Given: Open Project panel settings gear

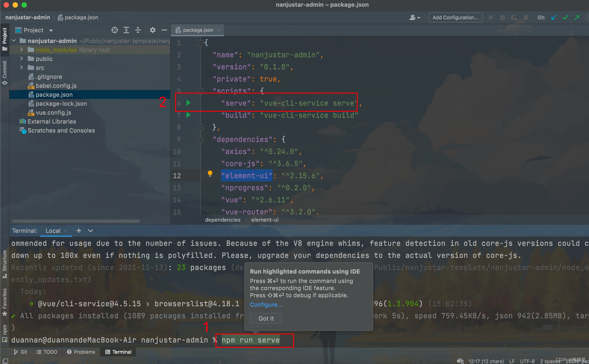Looking at the screenshot, I should [153, 30].
